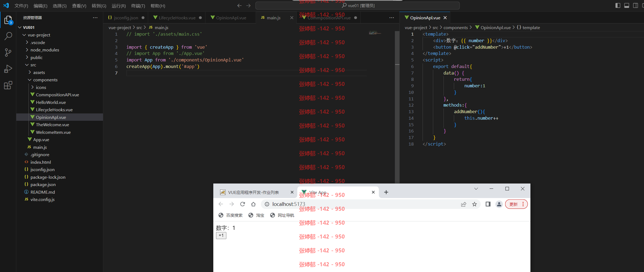The height and width of the screenshot is (272, 644).
Task: Click the minimap in main.js editor
Action: [375, 33]
